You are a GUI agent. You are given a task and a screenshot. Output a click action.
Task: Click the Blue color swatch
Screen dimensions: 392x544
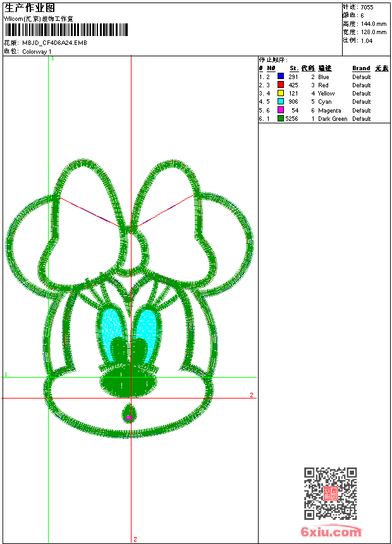pos(281,77)
